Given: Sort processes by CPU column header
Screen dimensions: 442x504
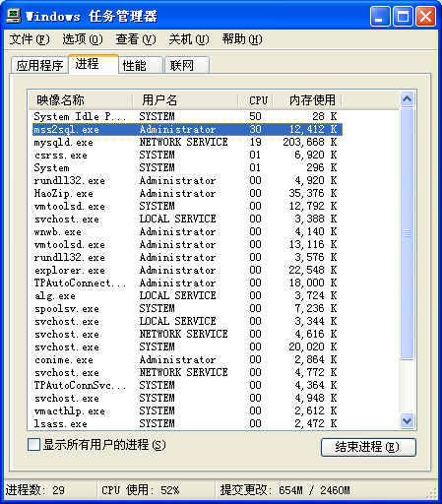Looking at the screenshot, I should tap(256, 100).
